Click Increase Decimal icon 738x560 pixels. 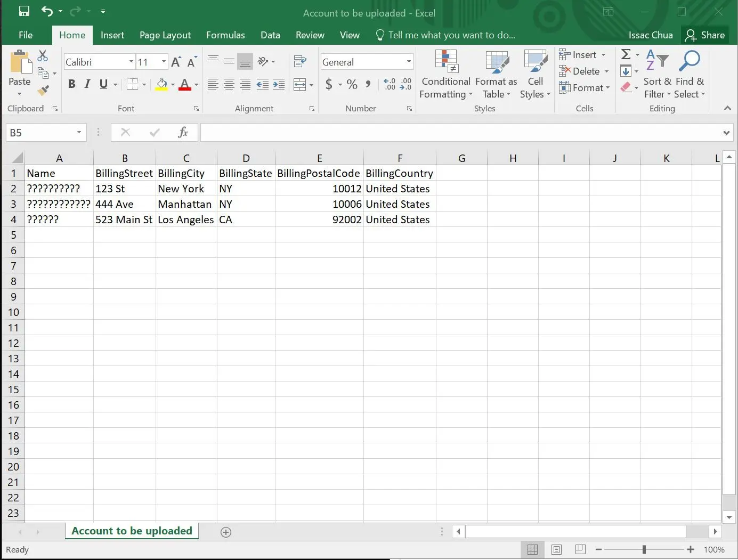point(390,84)
